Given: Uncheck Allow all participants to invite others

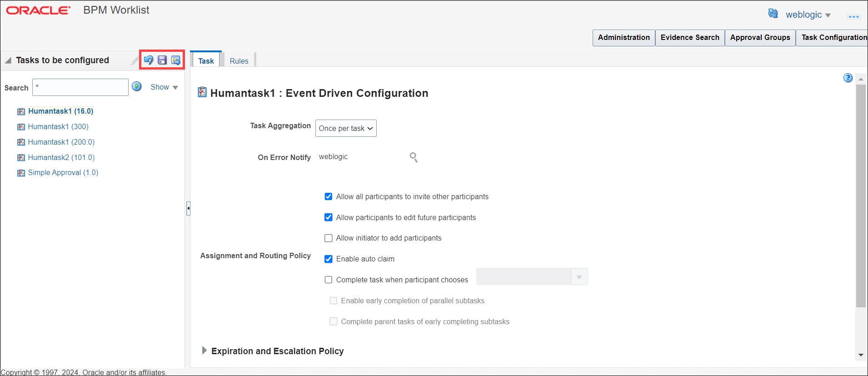Looking at the screenshot, I should pos(329,196).
